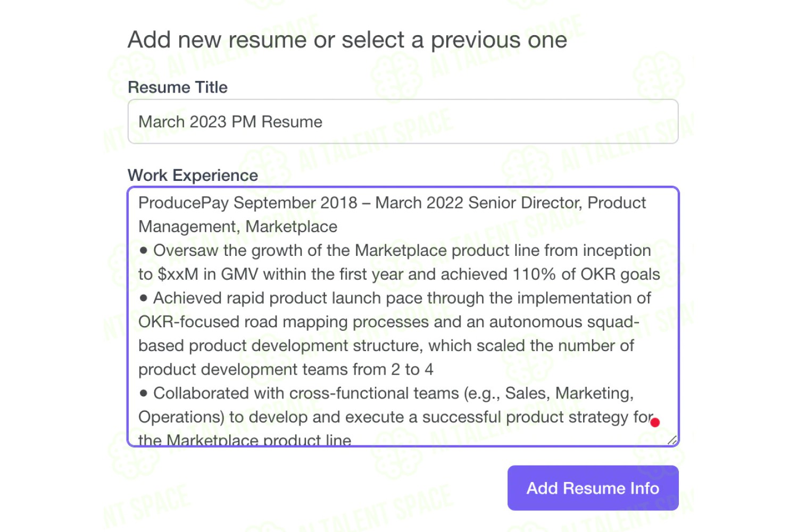
Task: Click the bullet before 'Collaborated with cross-functional'
Action: (143, 393)
